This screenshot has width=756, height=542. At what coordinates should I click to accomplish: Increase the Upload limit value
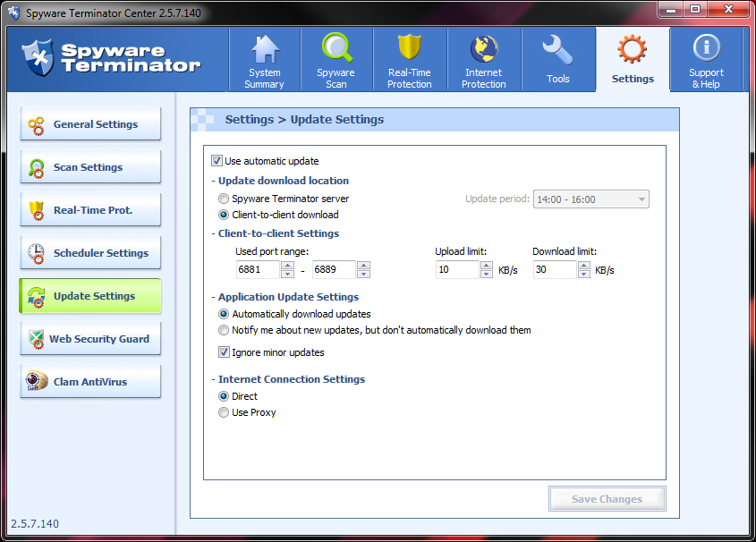pos(487,266)
